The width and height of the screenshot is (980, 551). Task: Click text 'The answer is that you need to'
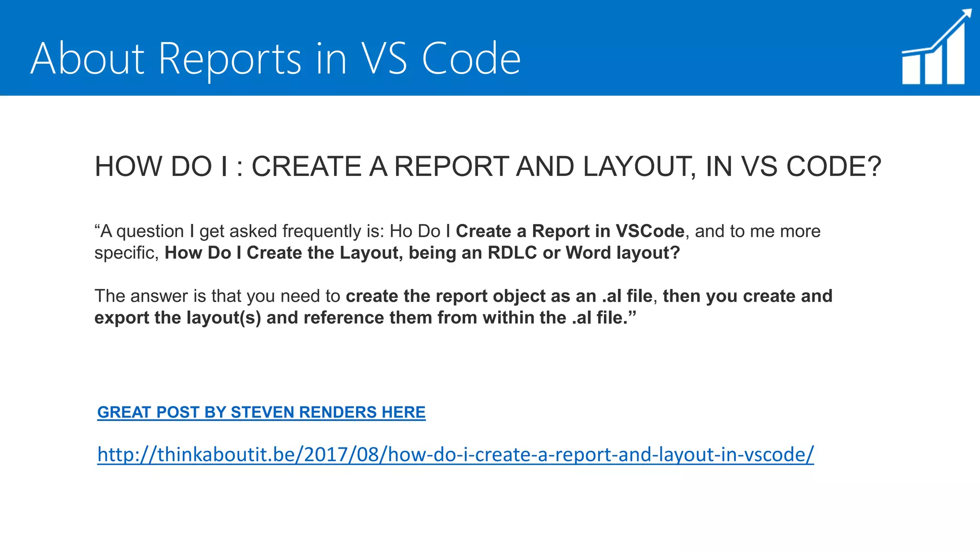click(217, 296)
